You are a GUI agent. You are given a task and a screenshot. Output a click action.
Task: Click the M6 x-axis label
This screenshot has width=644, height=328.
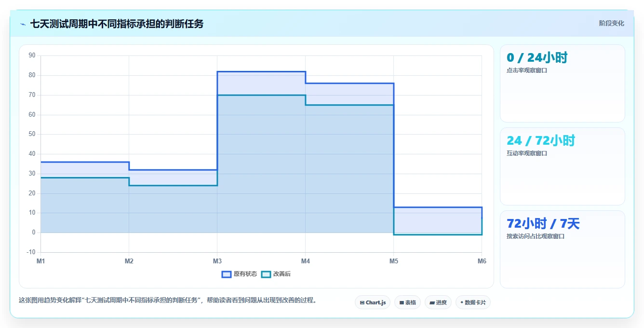(x=482, y=261)
